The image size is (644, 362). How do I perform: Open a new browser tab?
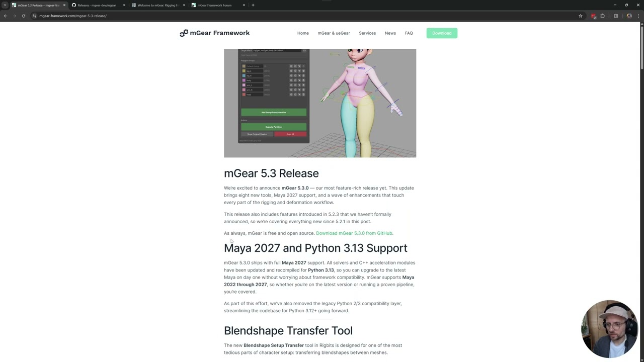(253, 5)
